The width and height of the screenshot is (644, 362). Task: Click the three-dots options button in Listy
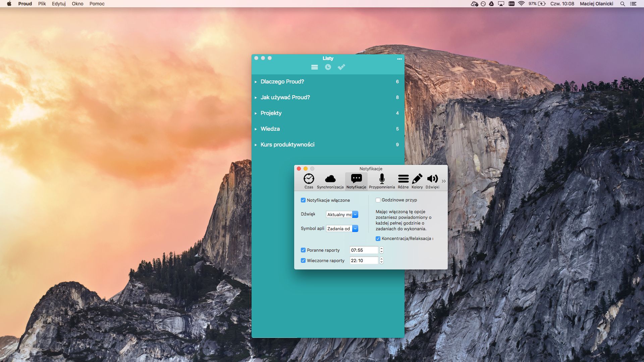click(x=399, y=59)
